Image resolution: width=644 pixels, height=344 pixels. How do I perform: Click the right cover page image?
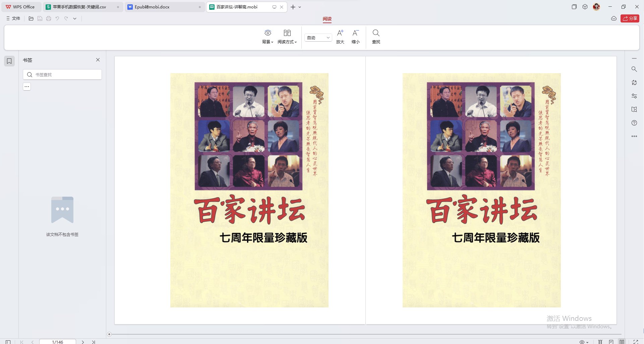(x=482, y=190)
